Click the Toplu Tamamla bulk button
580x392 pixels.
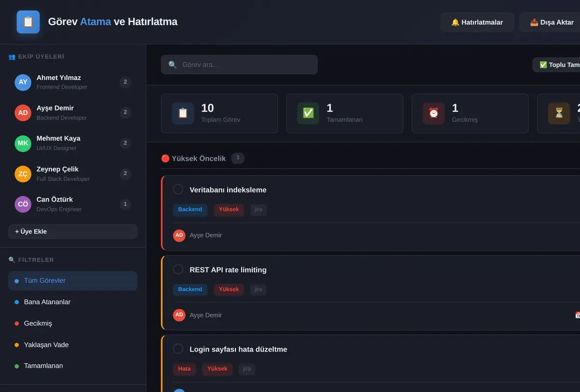click(556, 65)
